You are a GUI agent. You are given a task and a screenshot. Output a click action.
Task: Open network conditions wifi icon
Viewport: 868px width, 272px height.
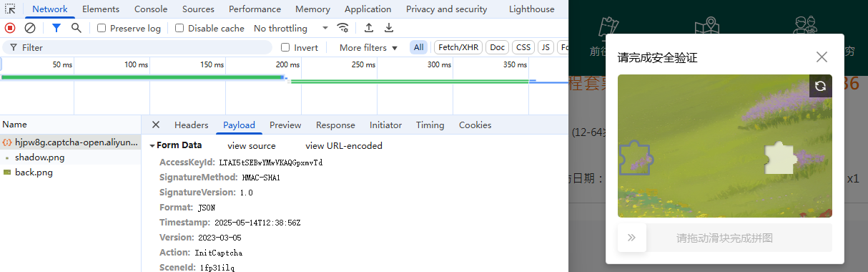click(343, 28)
